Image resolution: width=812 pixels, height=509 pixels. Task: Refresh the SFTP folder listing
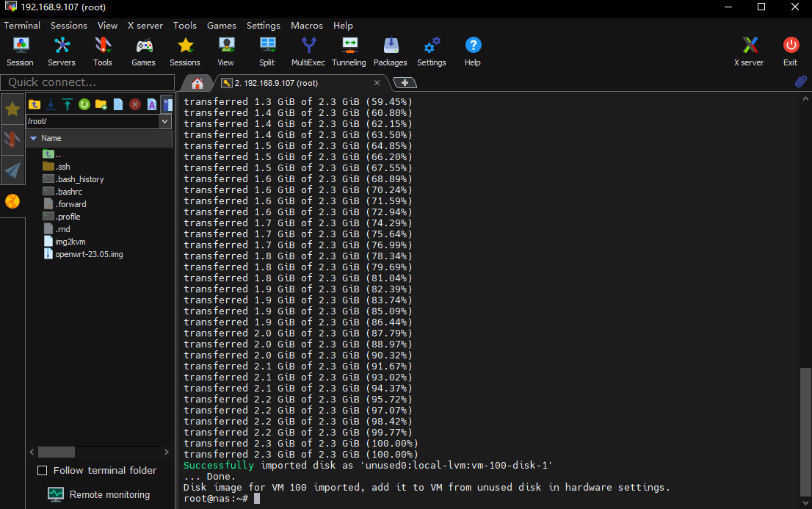click(x=84, y=105)
